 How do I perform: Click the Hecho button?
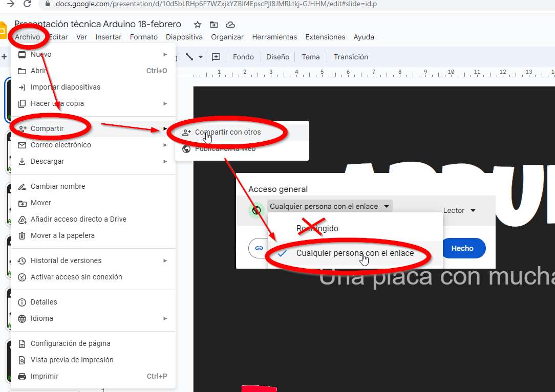coord(462,248)
